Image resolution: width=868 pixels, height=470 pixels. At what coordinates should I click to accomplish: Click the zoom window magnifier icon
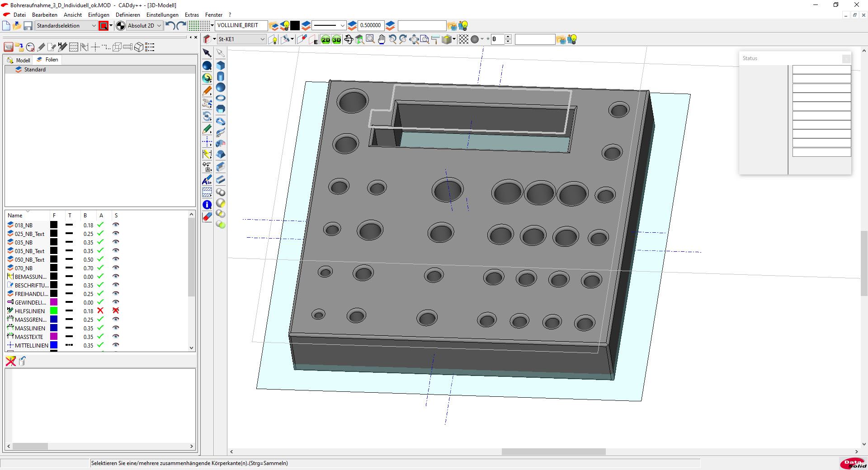[x=370, y=40]
